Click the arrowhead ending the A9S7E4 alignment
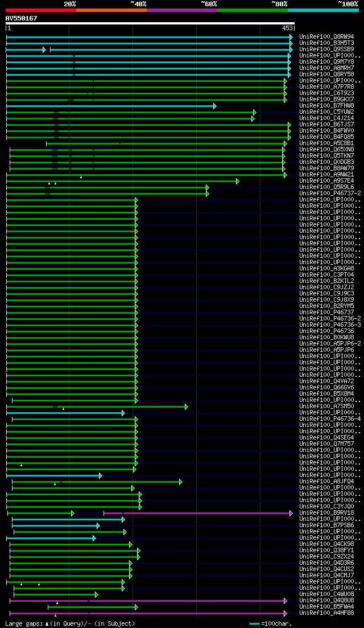The height and width of the screenshot is (628, 364). click(238, 182)
